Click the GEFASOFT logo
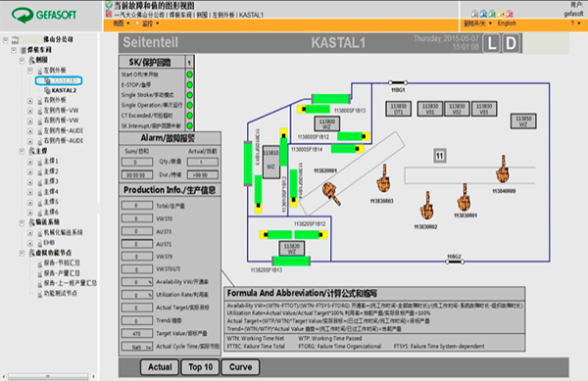Screen dimensions: 588x381 pyautogui.click(x=44, y=15)
